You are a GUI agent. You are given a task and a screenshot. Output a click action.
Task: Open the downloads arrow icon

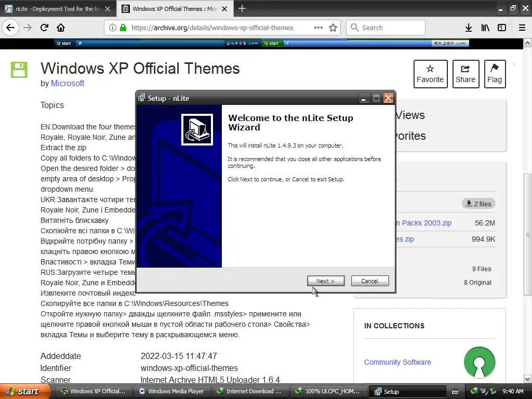pos(469,28)
